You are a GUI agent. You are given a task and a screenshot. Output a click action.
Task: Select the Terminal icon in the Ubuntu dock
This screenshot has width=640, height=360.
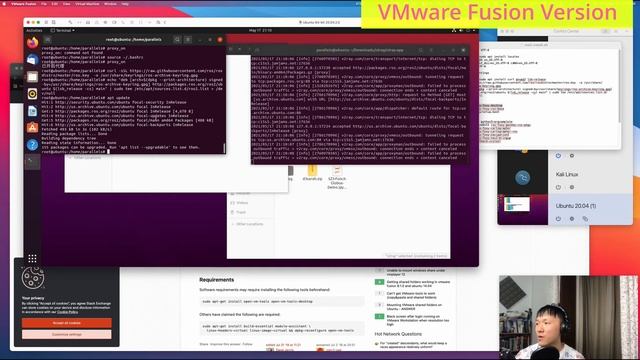coord(33,162)
